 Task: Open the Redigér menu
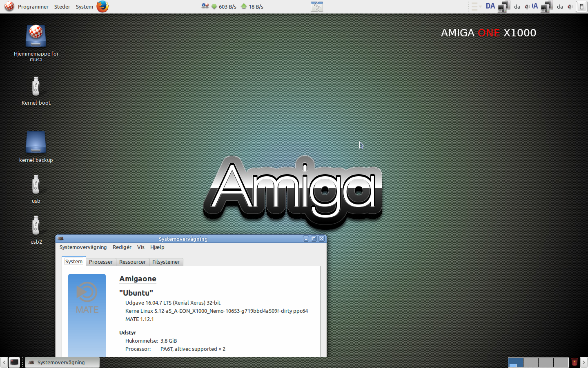[122, 247]
